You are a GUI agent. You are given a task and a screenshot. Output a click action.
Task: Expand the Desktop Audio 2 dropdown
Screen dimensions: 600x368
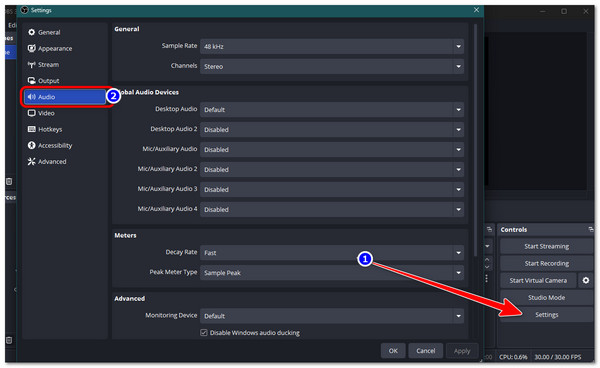[332, 130]
